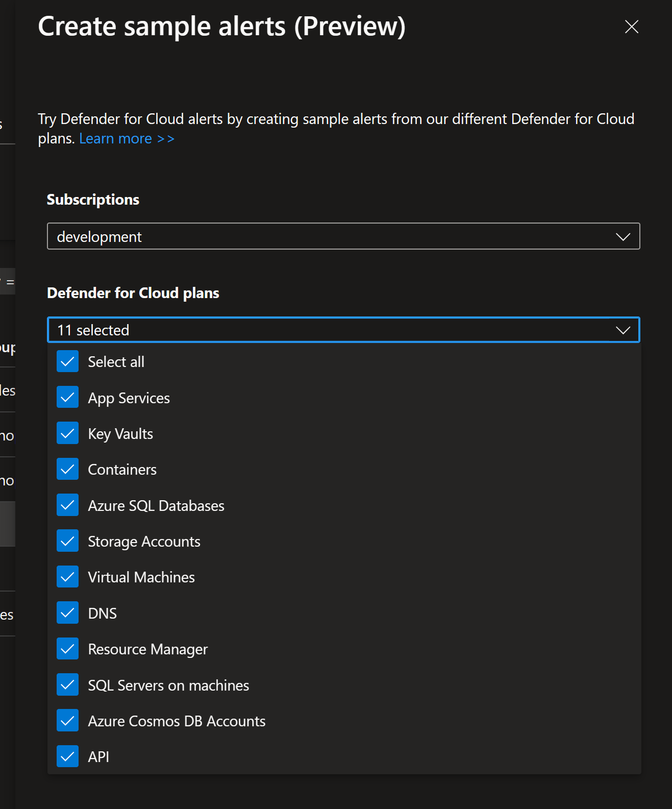
Task: Uncheck the Select all checkbox
Action: [67, 362]
